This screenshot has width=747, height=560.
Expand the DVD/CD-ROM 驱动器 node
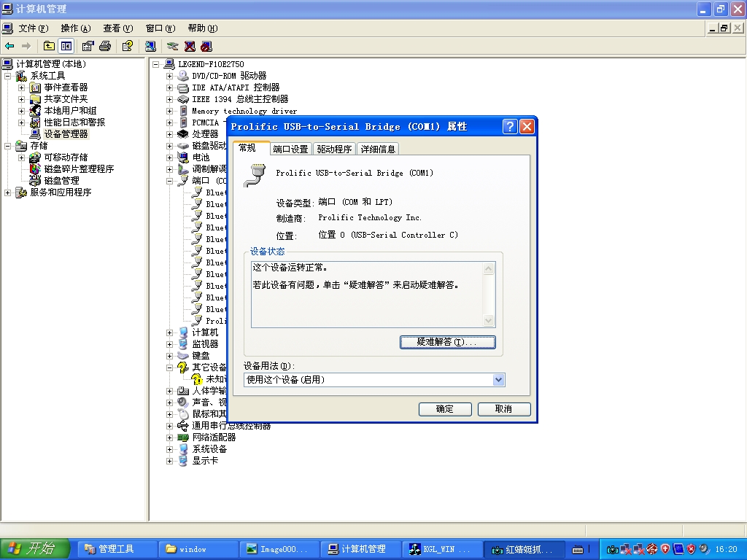[x=169, y=76]
